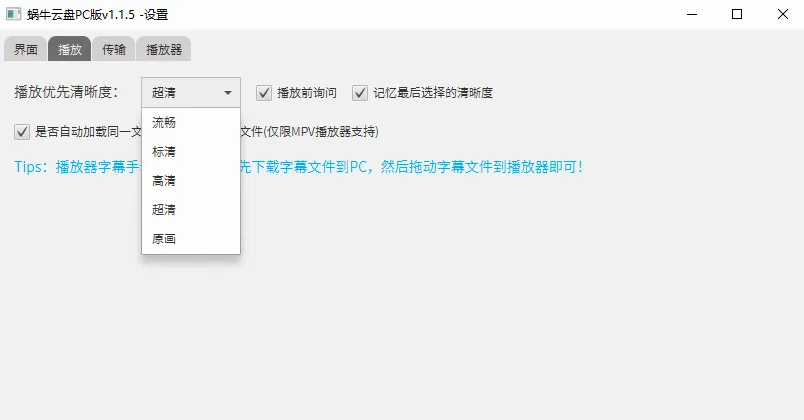Choose 标清 from the quality list
The height and width of the screenshot is (420, 804).
tap(191, 152)
